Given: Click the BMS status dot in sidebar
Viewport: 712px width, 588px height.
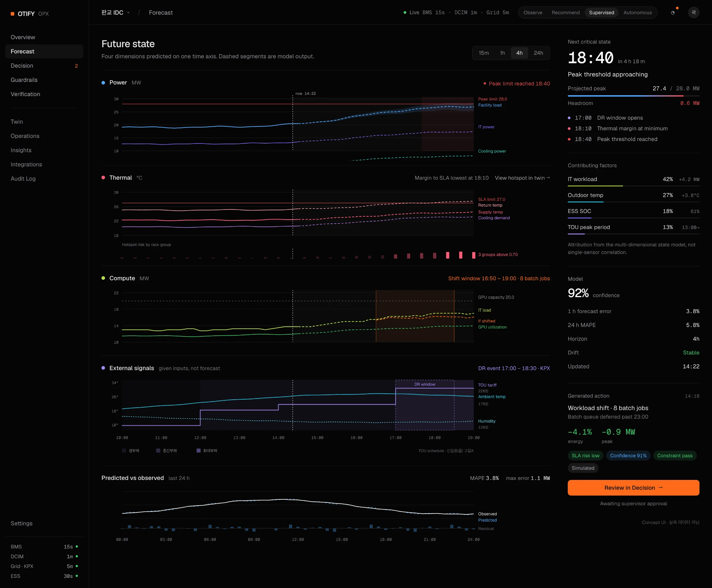Looking at the screenshot, I should [77, 547].
